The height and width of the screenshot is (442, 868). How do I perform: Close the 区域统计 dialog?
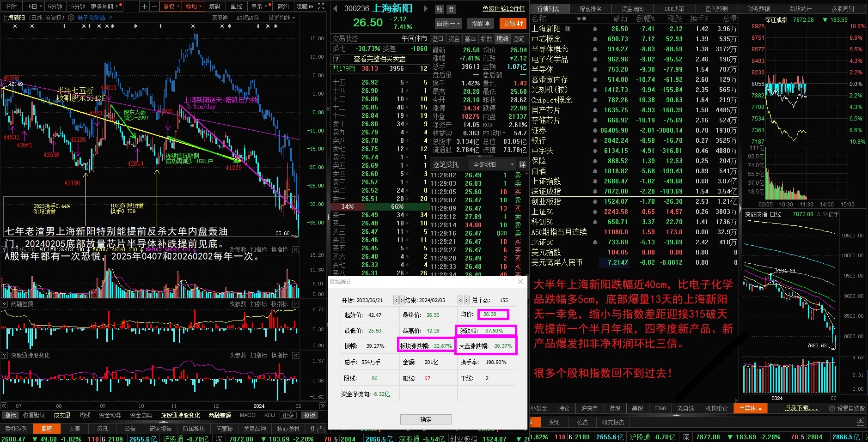point(520,282)
